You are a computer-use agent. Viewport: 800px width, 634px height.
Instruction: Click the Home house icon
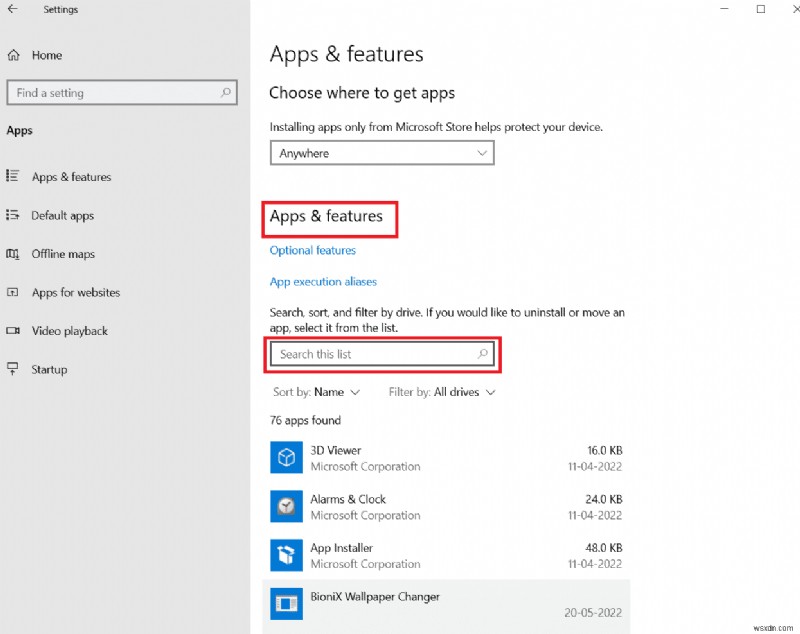coord(14,55)
